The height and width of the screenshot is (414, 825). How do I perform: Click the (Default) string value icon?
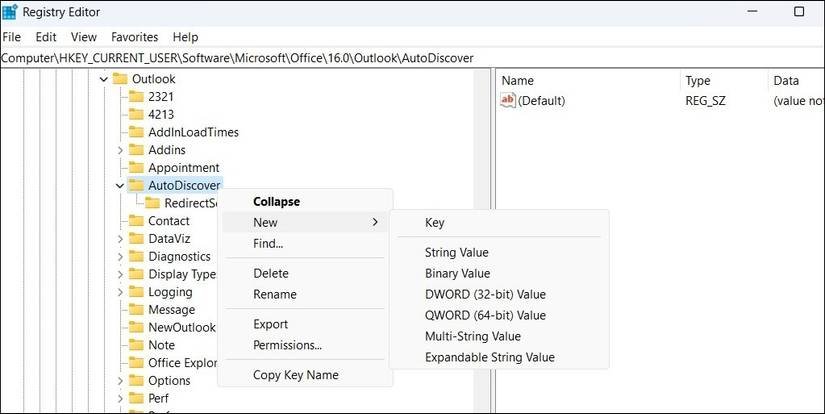tap(507, 101)
